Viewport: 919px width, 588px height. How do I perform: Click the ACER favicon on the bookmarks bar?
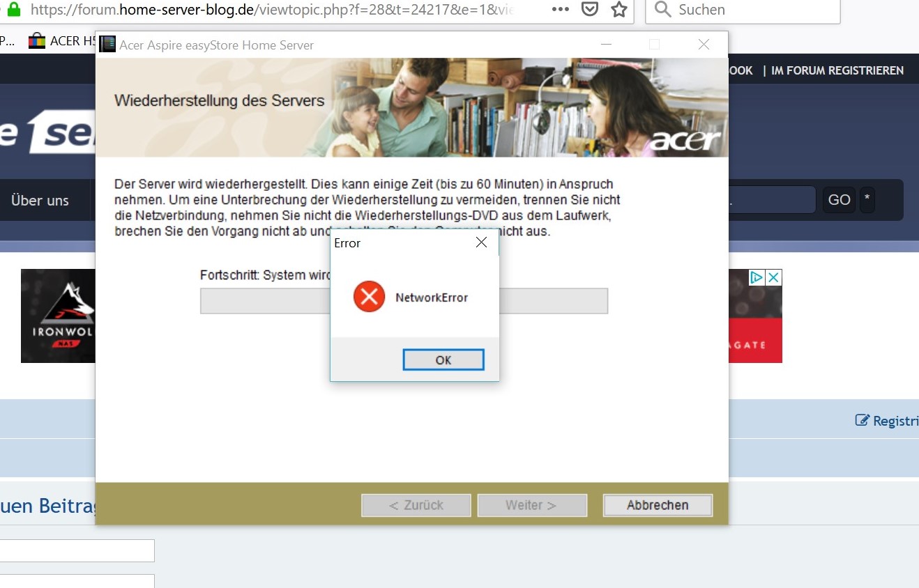[x=36, y=40]
